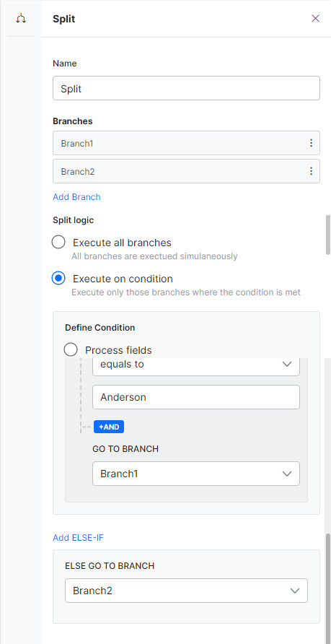
Task: Open the equals to operator dropdown
Action: click(196, 365)
